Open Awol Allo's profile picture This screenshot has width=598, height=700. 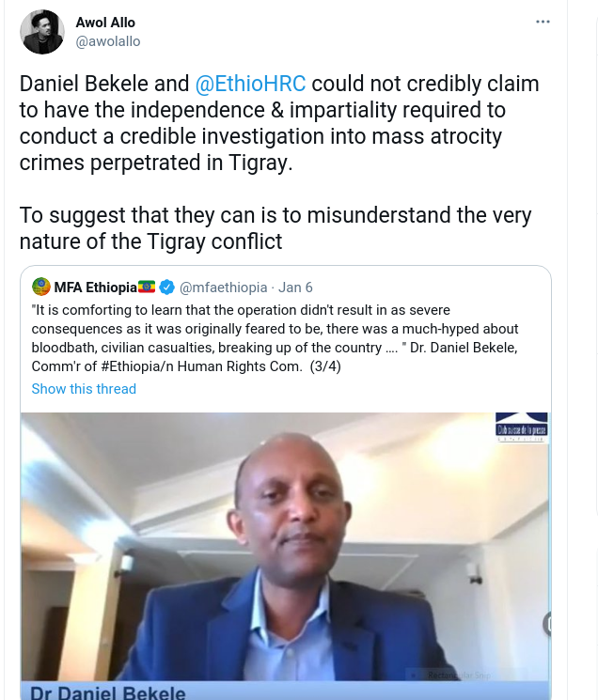[x=42, y=32]
